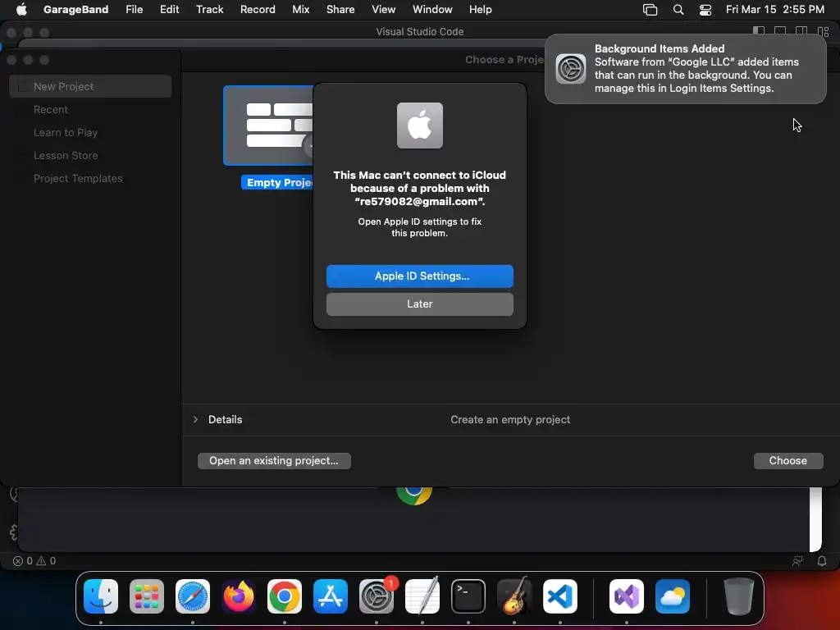Open the Edit menu
The height and width of the screenshot is (630, 840).
tap(169, 9)
